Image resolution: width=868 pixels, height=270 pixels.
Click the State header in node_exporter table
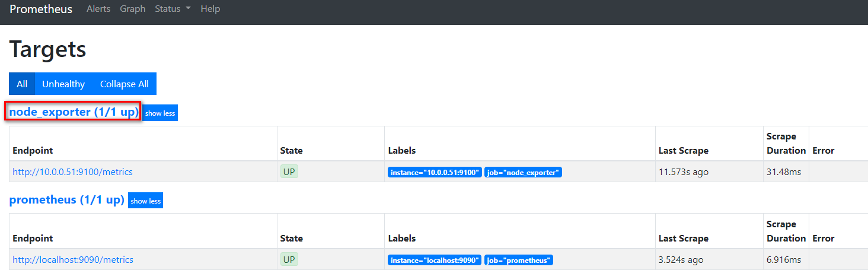click(x=291, y=151)
